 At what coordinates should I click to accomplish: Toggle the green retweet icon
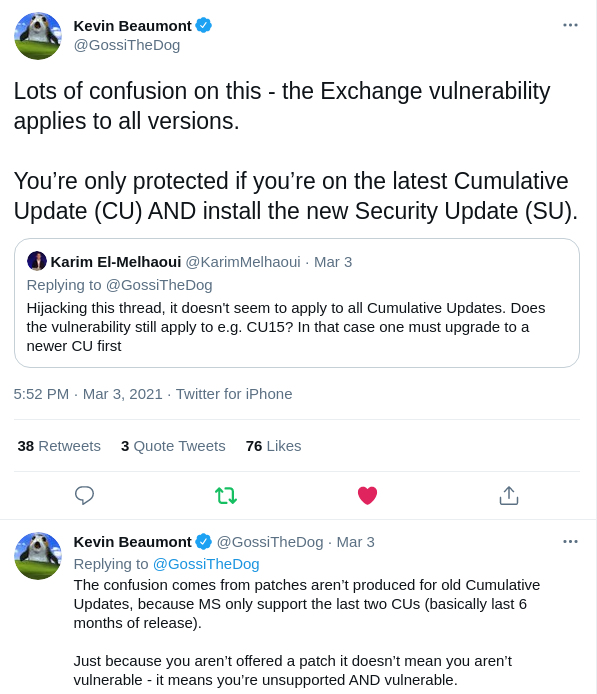[226, 496]
